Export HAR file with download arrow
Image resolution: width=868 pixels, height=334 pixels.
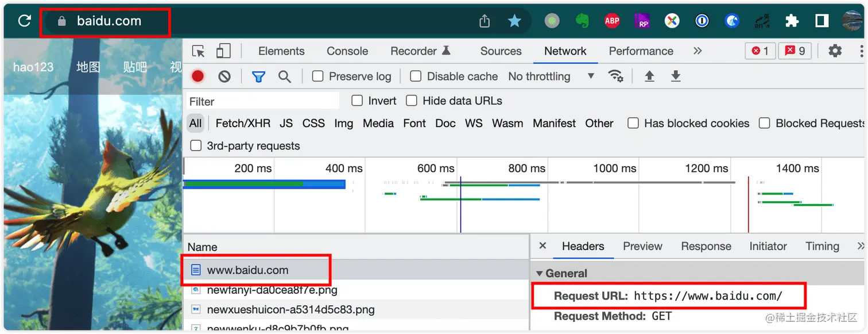coord(676,76)
